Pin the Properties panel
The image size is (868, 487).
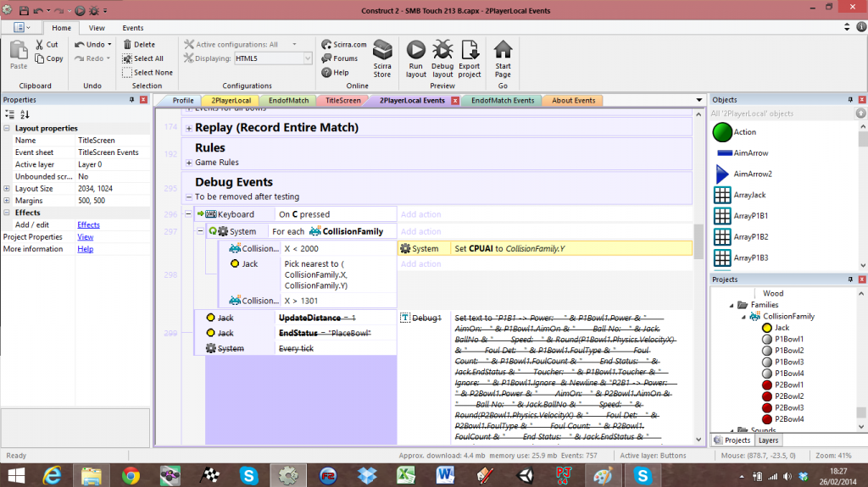coord(131,100)
